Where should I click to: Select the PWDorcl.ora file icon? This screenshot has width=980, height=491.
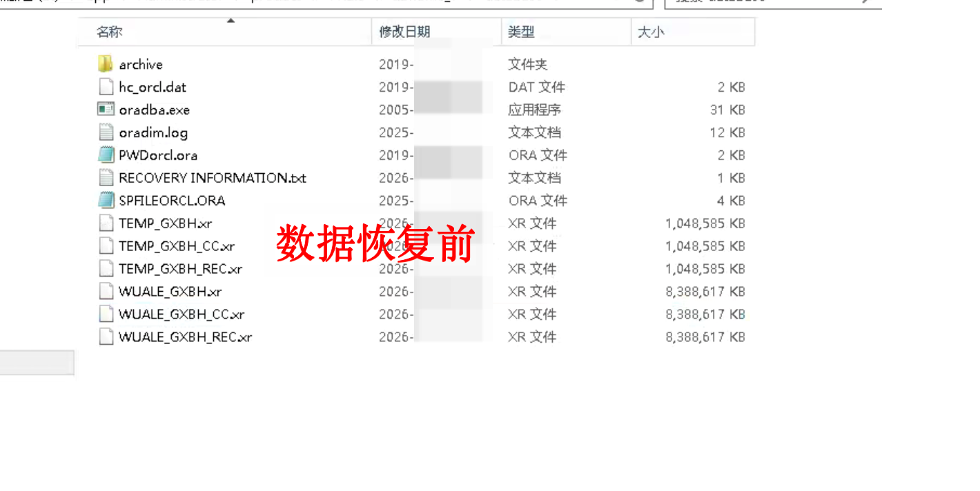(105, 155)
